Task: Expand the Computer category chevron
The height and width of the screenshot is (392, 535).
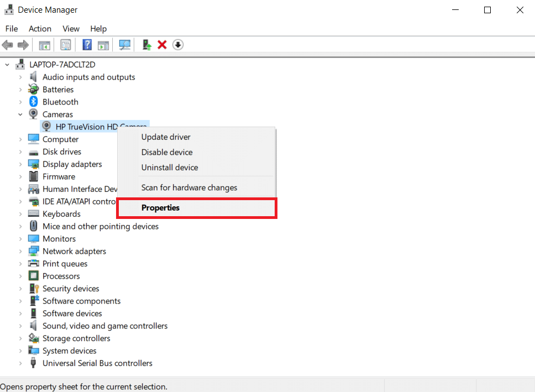Action: pos(20,139)
